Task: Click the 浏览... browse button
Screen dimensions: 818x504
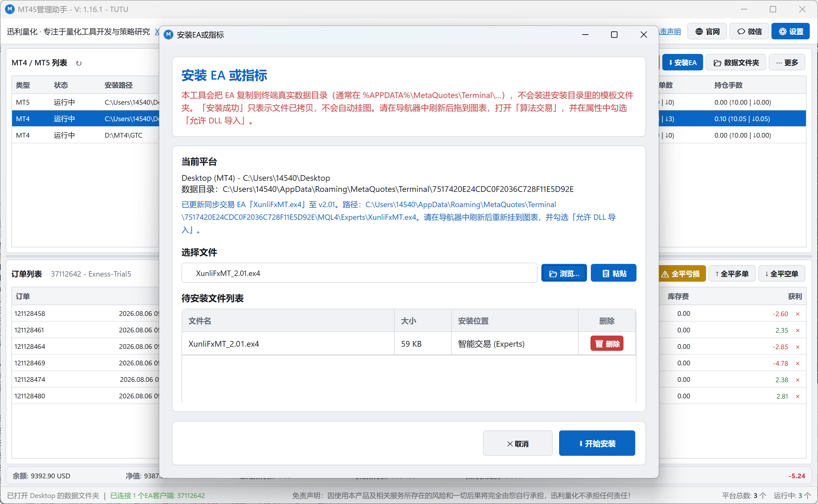Action: pos(564,273)
